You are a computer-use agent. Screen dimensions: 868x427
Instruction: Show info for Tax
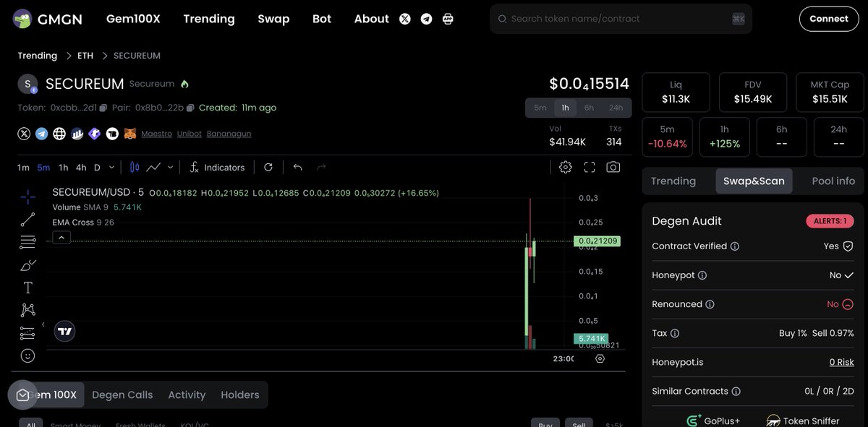pyautogui.click(x=675, y=333)
